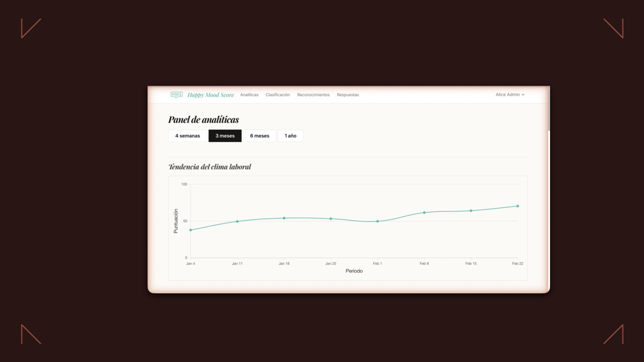Open the Analíticas section
The height and width of the screenshot is (362, 644).
249,94
